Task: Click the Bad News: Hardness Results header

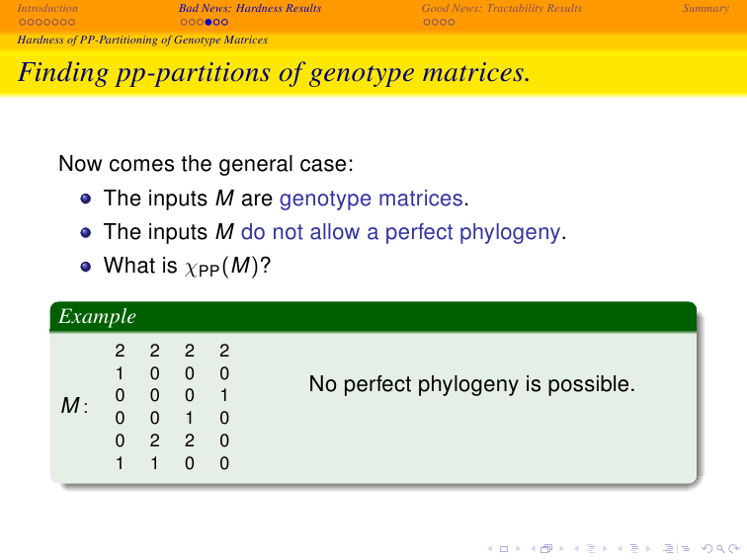Action: click(250, 8)
